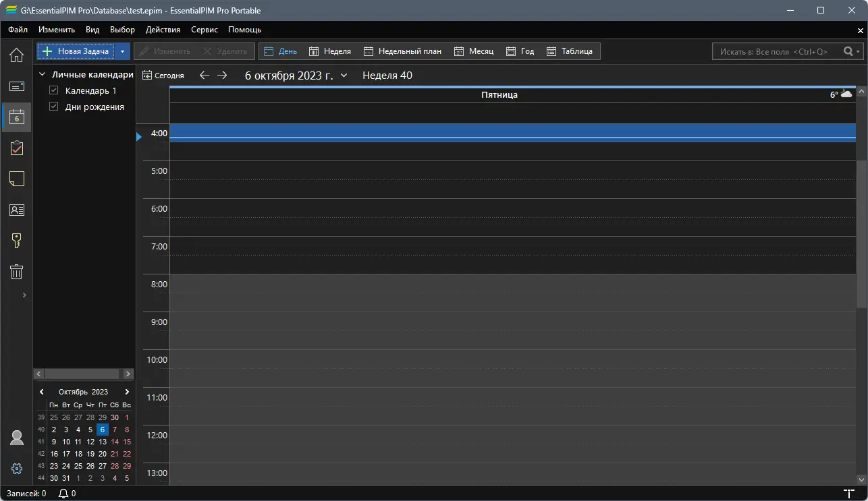Click the Неделя 40 label
The height and width of the screenshot is (501, 868).
[387, 76]
